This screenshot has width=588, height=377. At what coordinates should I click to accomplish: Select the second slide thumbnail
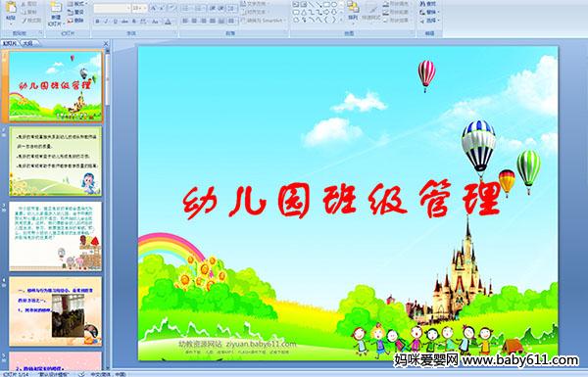pyautogui.click(x=56, y=162)
